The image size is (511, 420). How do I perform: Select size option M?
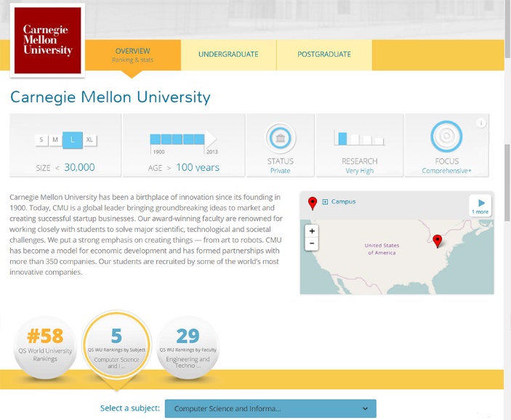click(x=55, y=140)
